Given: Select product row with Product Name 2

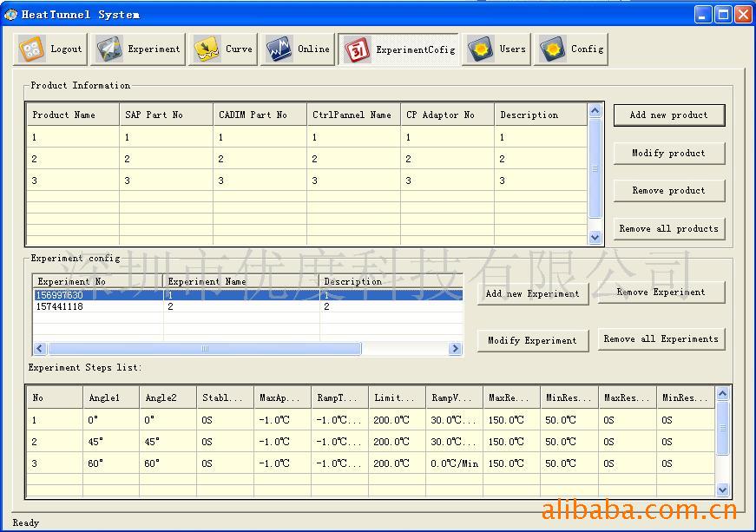Looking at the screenshot, I should click(x=307, y=159).
